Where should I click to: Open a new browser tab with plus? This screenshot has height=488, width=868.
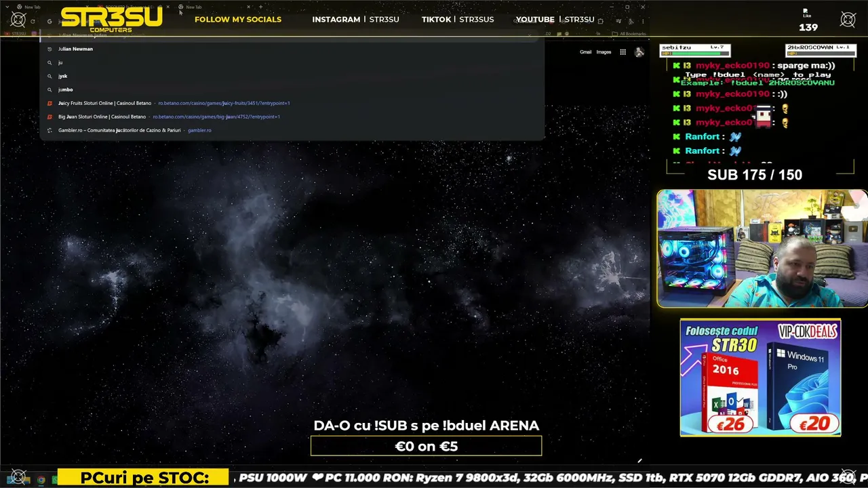coord(260,7)
